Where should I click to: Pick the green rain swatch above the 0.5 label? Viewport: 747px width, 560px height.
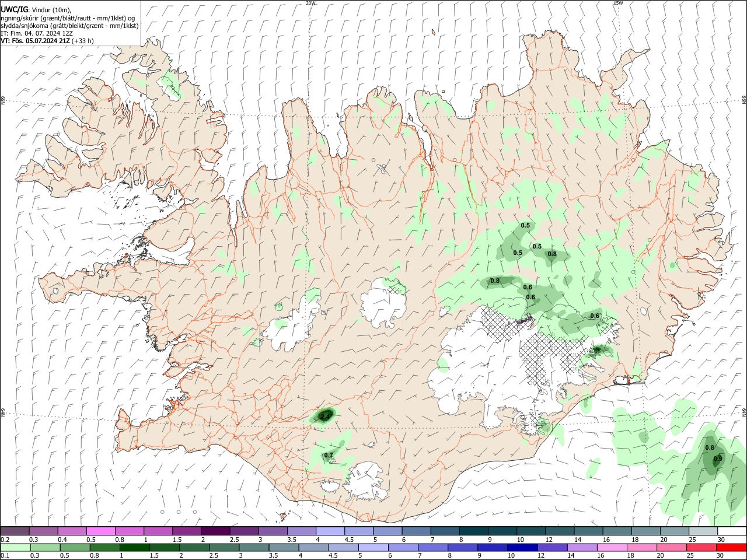pyautogui.click(x=75, y=548)
